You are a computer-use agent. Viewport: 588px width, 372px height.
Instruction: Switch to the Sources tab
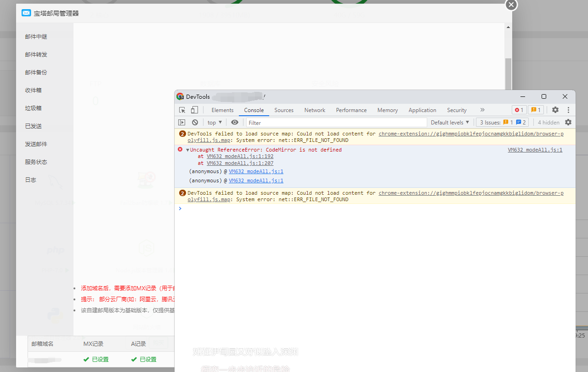pyautogui.click(x=284, y=110)
